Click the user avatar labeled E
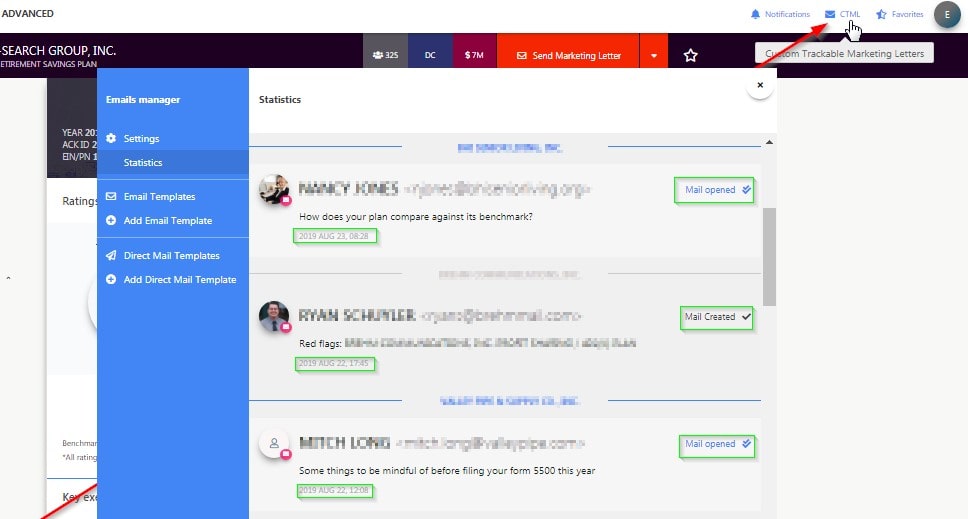Screen dimensions: 968x519 coord(947,14)
